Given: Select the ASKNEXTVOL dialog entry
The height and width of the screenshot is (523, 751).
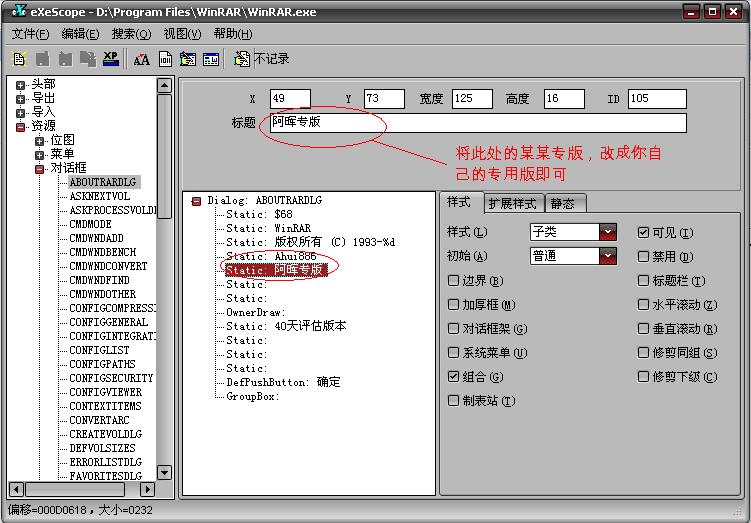Looking at the screenshot, I should tap(100, 196).
